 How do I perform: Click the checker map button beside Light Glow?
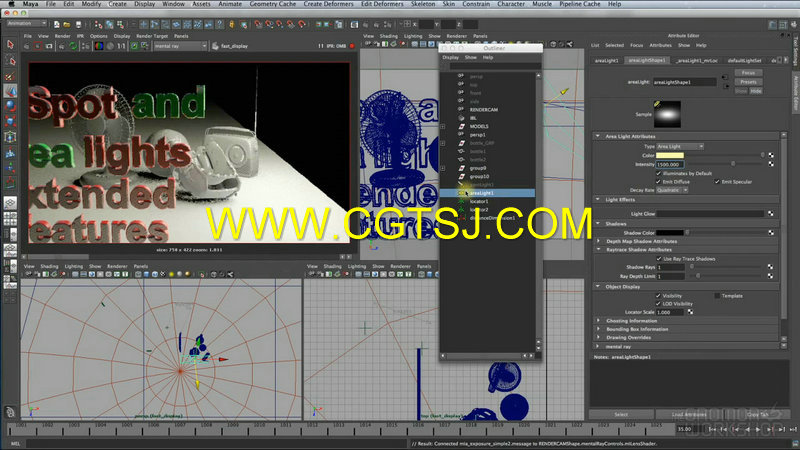click(771, 214)
